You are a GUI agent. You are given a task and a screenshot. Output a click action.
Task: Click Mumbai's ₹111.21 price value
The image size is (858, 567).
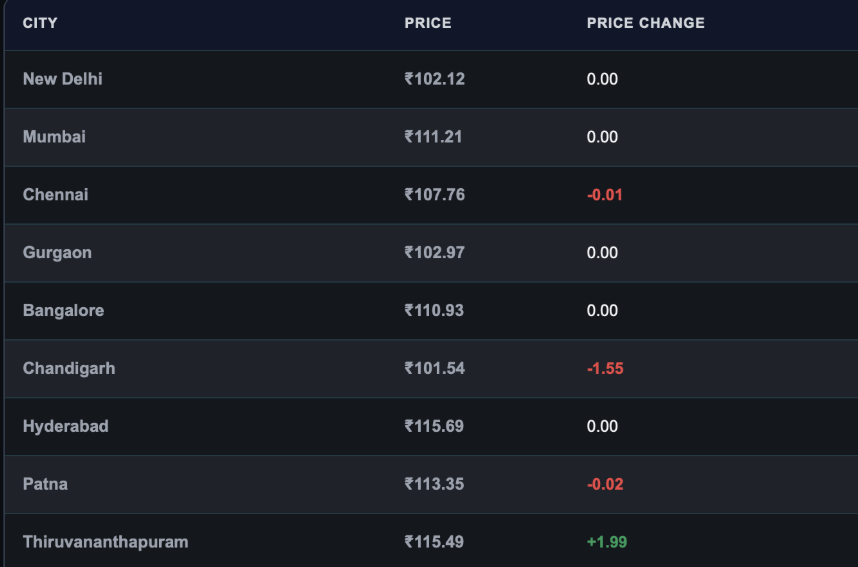[x=433, y=137]
